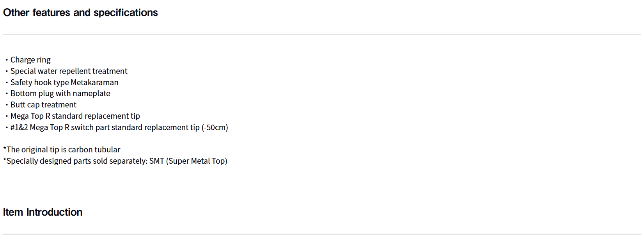Click the "(-50cm)" text

(215, 127)
